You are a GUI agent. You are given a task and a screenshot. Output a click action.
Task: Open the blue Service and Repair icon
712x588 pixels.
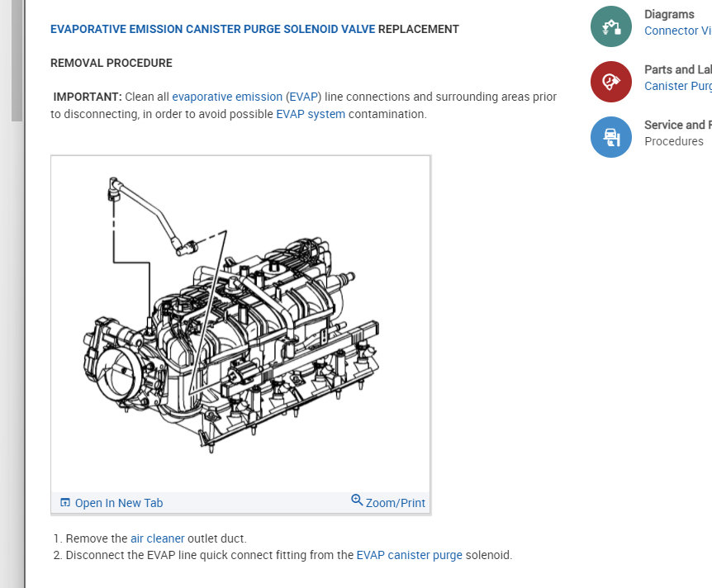610,137
